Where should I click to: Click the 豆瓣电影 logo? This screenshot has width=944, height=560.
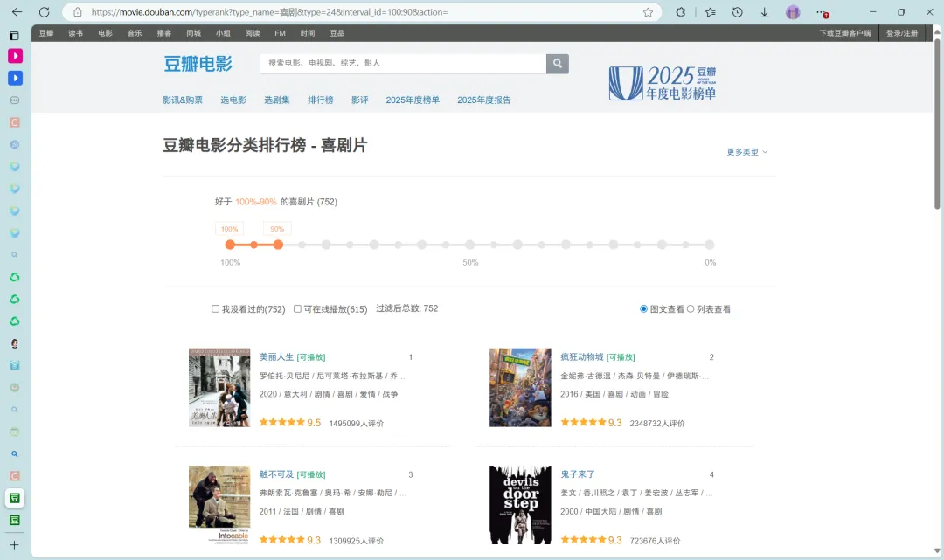[x=198, y=64]
